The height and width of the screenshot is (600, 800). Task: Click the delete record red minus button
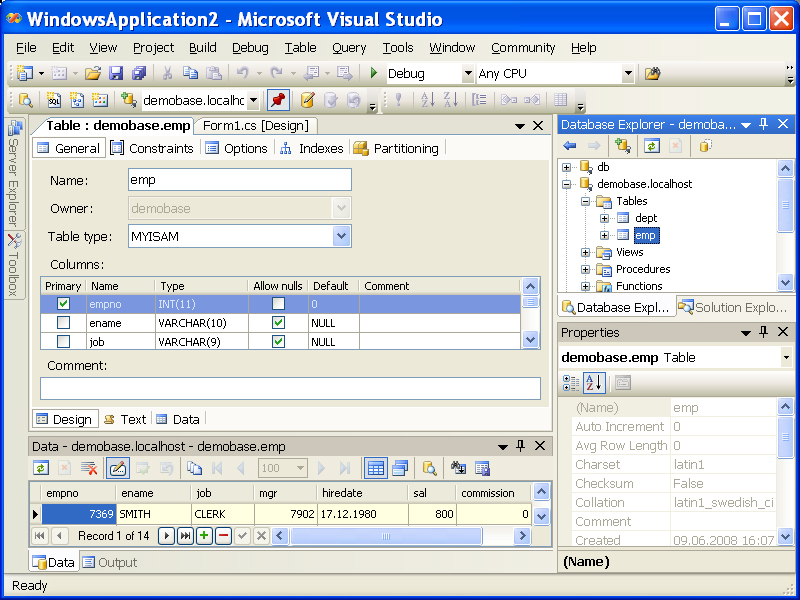click(x=223, y=536)
